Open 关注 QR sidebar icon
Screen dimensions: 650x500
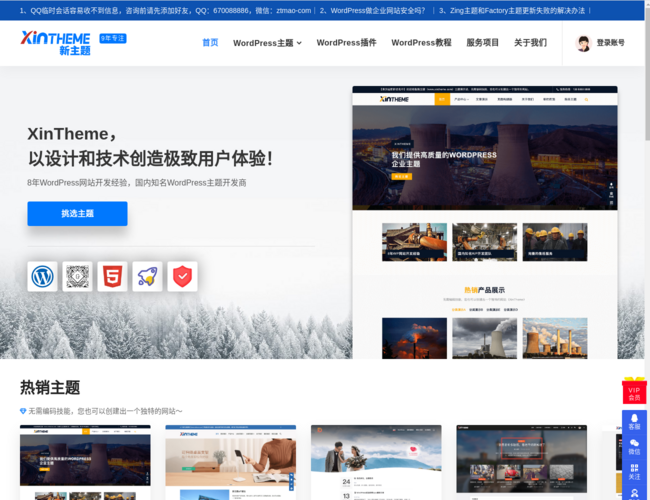coord(634,472)
